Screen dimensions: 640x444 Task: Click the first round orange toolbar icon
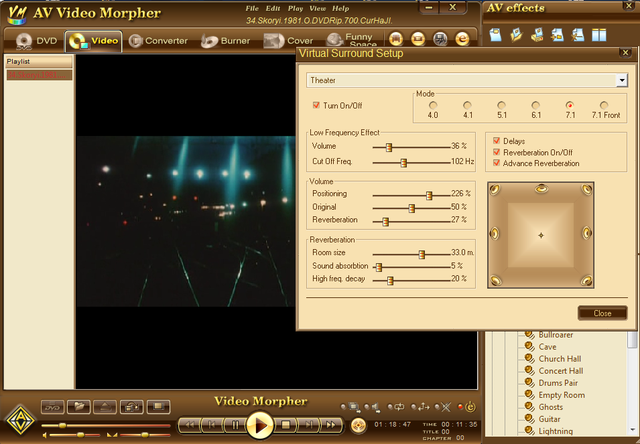[x=396, y=39]
